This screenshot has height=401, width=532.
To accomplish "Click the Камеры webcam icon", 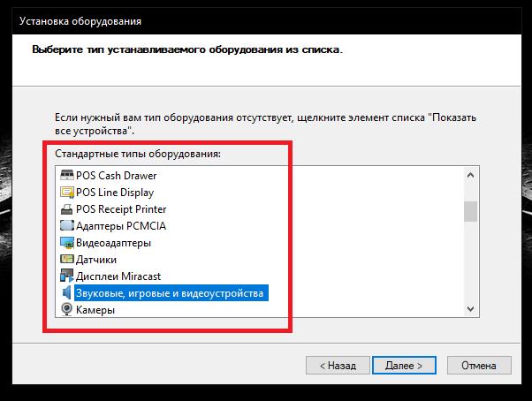I will coord(67,309).
